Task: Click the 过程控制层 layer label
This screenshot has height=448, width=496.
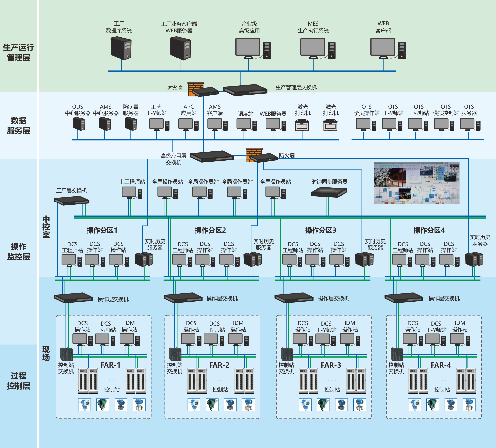Action: (x=18, y=381)
